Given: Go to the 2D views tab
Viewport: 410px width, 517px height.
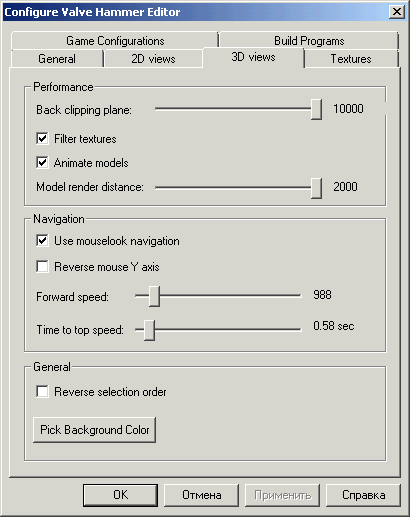Looking at the screenshot, I should click(153, 59).
